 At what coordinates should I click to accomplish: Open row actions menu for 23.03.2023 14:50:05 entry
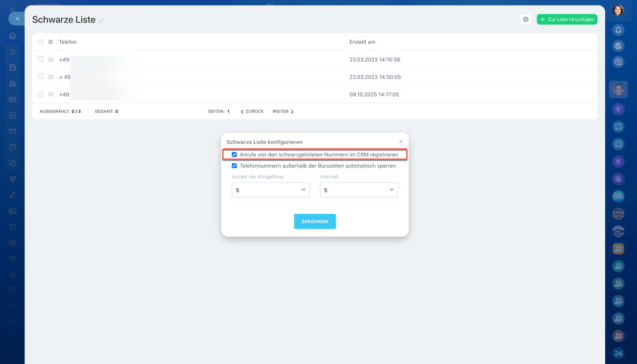click(x=50, y=77)
